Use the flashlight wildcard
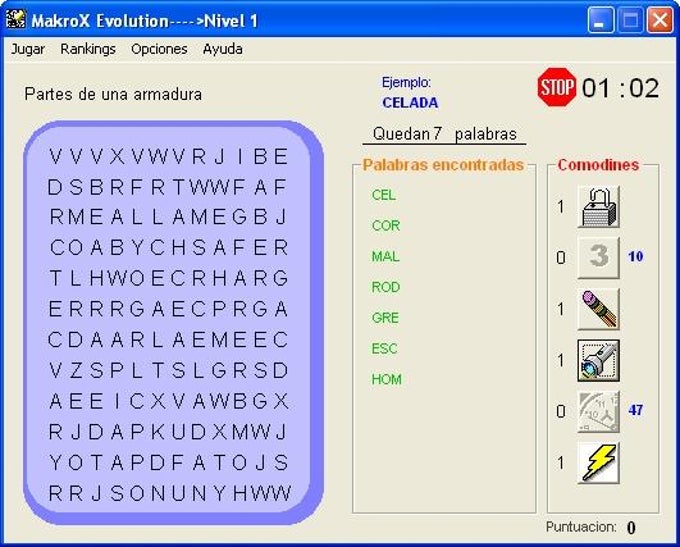Image resolution: width=680 pixels, height=547 pixels. click(598, 360)
